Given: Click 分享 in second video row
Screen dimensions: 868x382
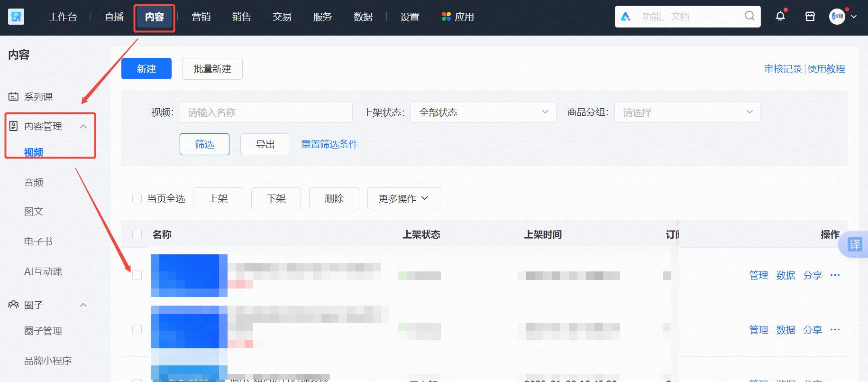Looking at the screenshot, I should pos(813,330).
